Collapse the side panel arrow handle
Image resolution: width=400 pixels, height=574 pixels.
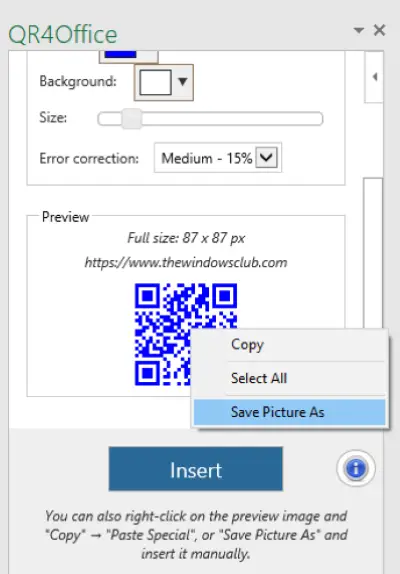click(374, 77)
